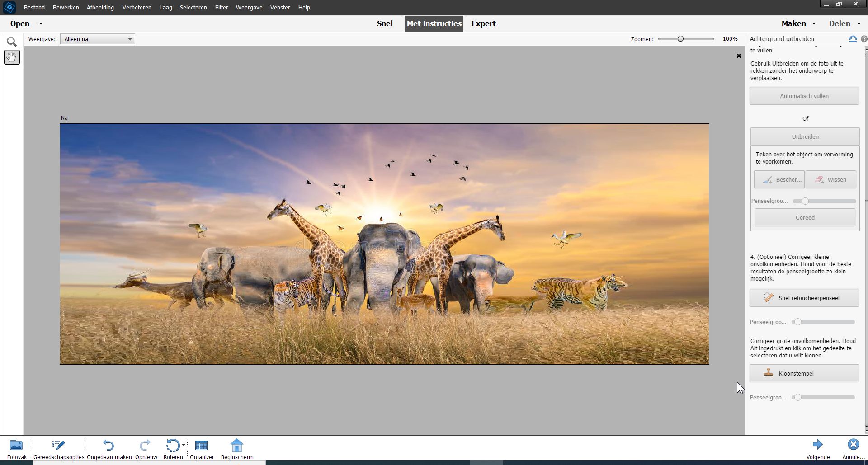Click the edited safari image
The image size is (868, 465).
pyautogui.click(x=384, y=244)
